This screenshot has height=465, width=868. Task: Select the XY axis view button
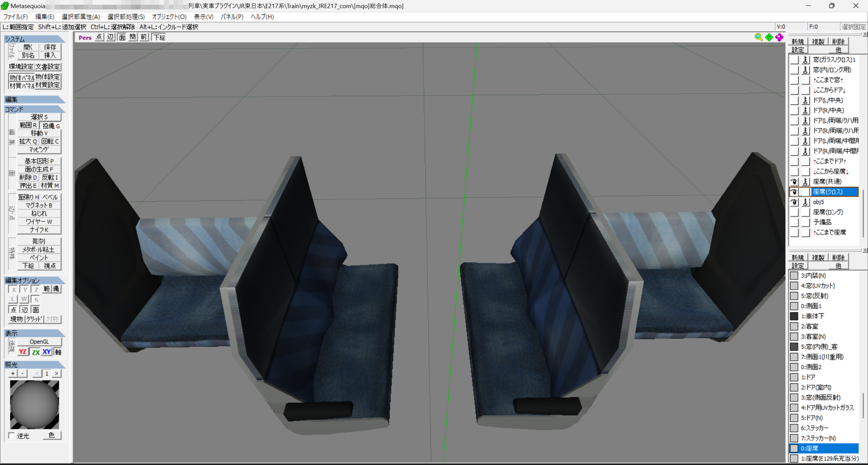[x=47, y=352]
